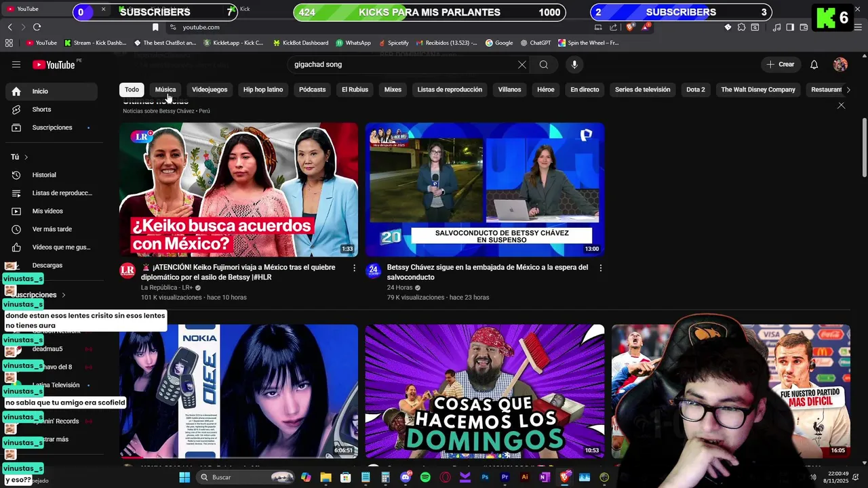Open Suscripciones in the sidebar
This screenshot has width=868, height=488.
tap(52, 127)
